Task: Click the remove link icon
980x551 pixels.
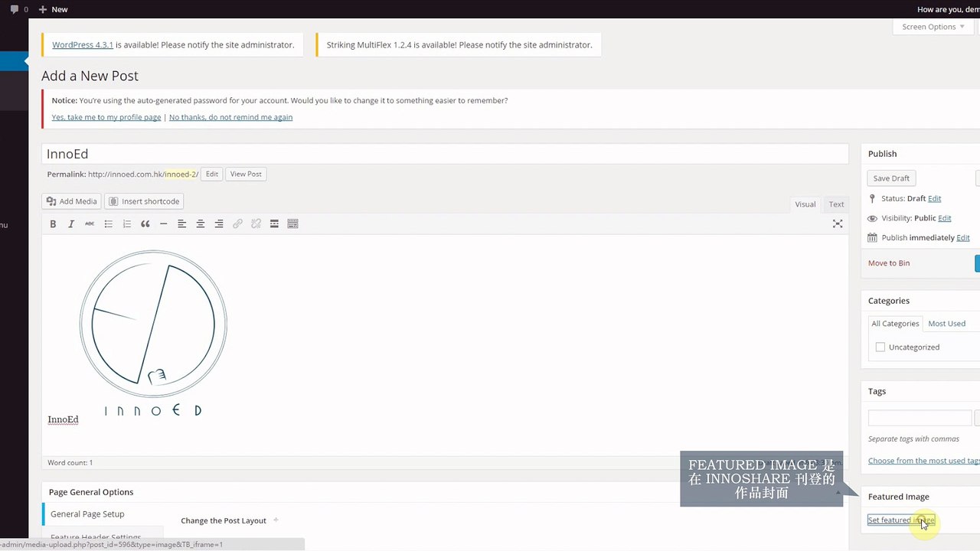Action: (256, 223)
